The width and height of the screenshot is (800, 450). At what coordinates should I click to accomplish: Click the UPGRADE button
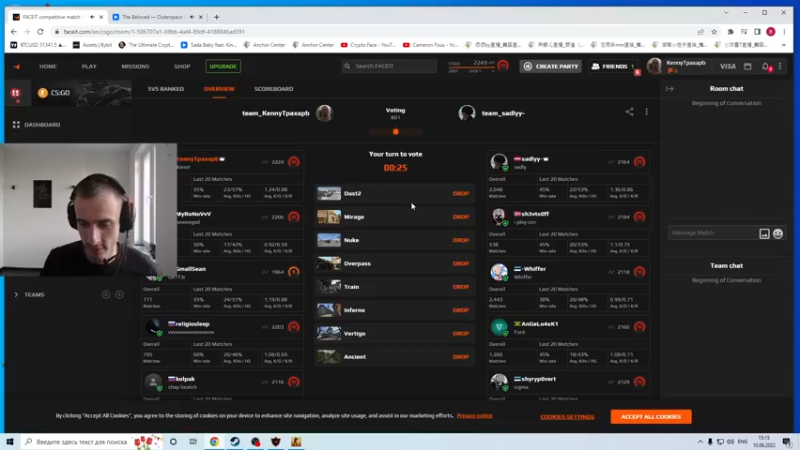[223, 66]
